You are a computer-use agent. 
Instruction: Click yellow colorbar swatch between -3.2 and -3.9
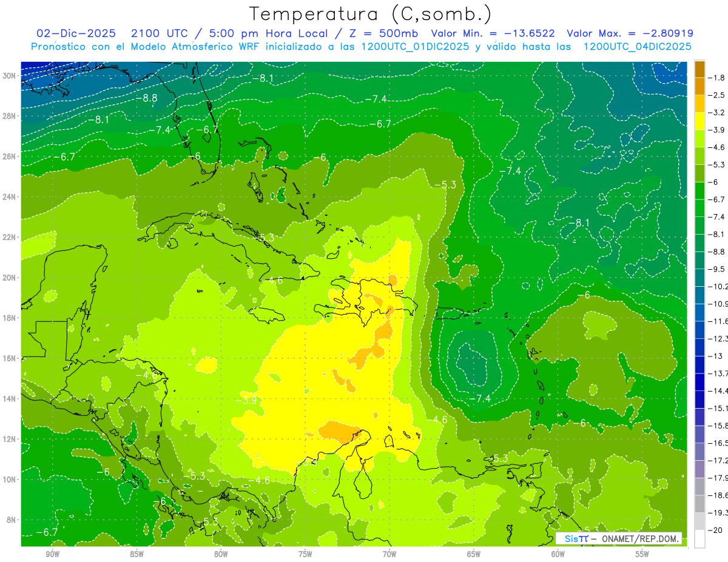coord(699,121)
